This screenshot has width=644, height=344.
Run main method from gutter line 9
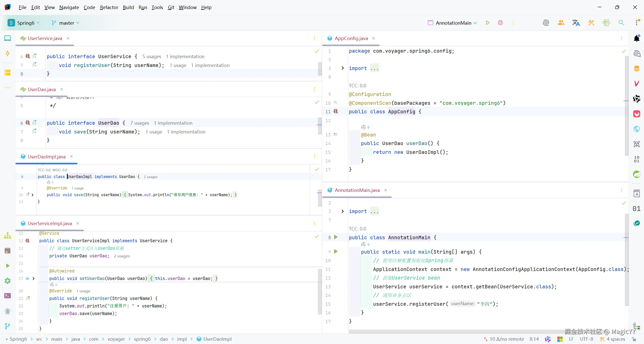(x=336, y=251)
